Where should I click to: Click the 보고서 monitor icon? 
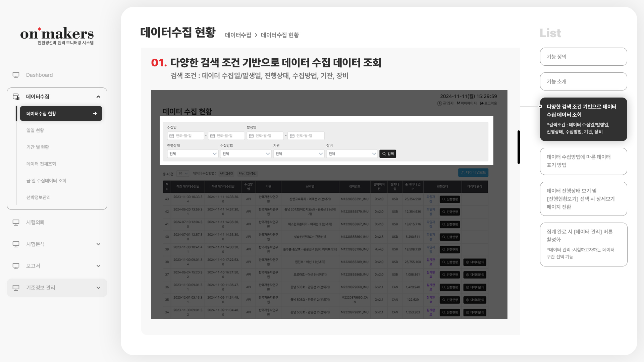click(x=16, y=266)
